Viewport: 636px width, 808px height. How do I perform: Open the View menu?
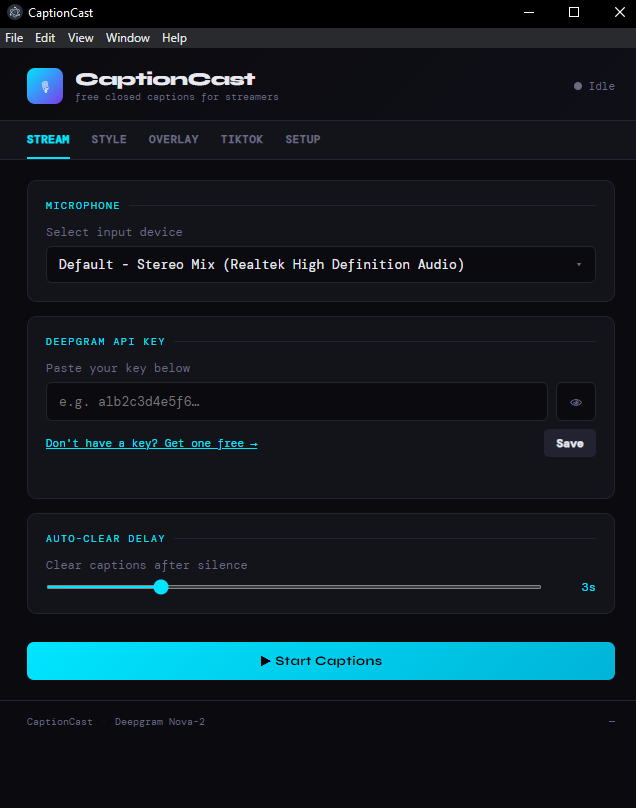[x=81, y=38]
